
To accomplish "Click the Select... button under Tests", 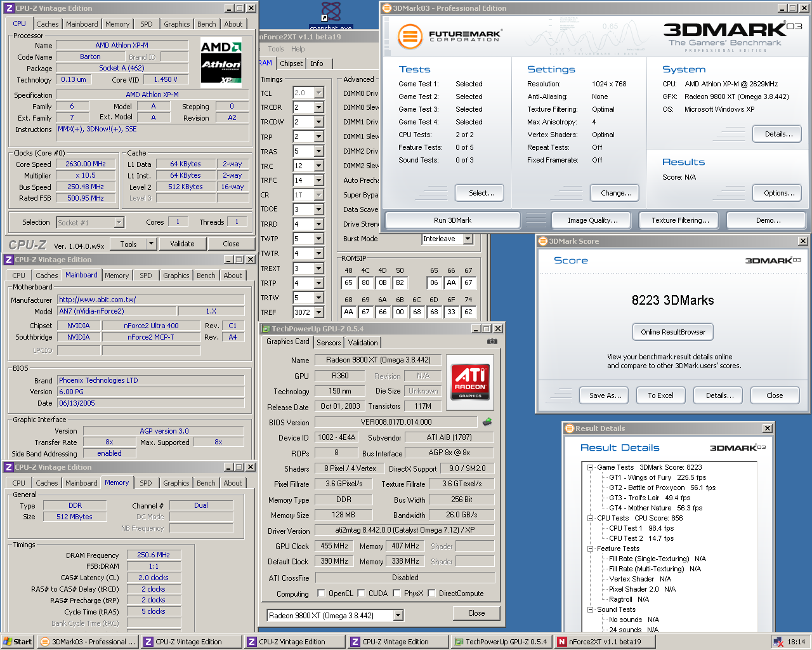I will pos(480,193).
